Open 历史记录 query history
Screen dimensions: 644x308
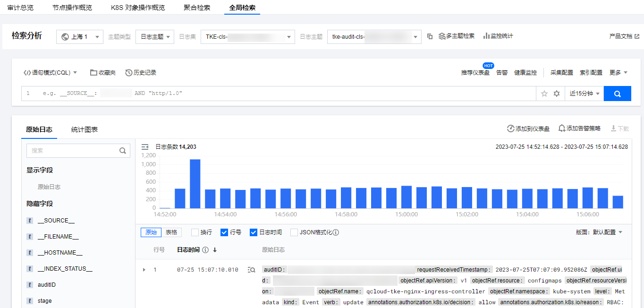click(141, 73)
